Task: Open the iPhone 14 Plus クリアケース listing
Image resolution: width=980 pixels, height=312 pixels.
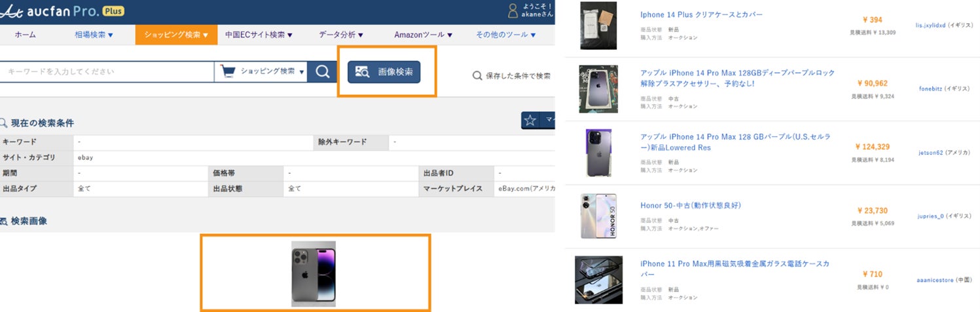Action: pos(701,14)
